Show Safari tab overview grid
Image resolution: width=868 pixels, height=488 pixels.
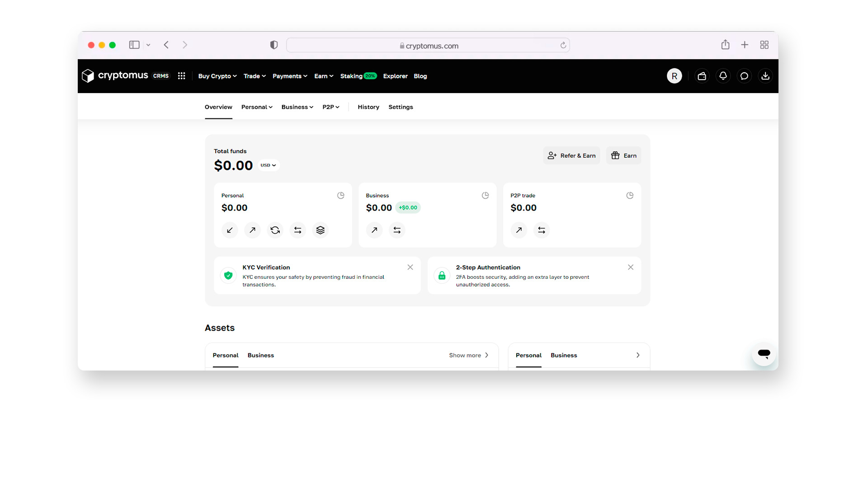[764, 45]
